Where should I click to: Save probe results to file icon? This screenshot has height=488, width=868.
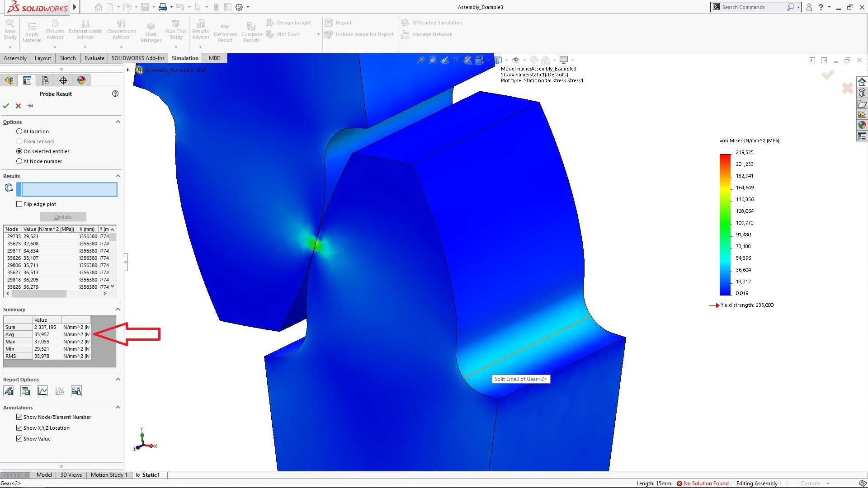[26, 391]
